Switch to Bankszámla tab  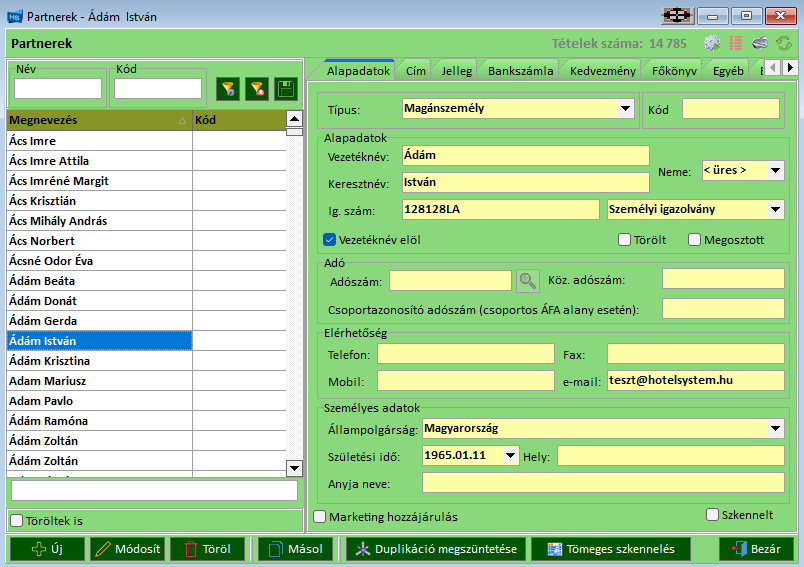pos(520,71)
